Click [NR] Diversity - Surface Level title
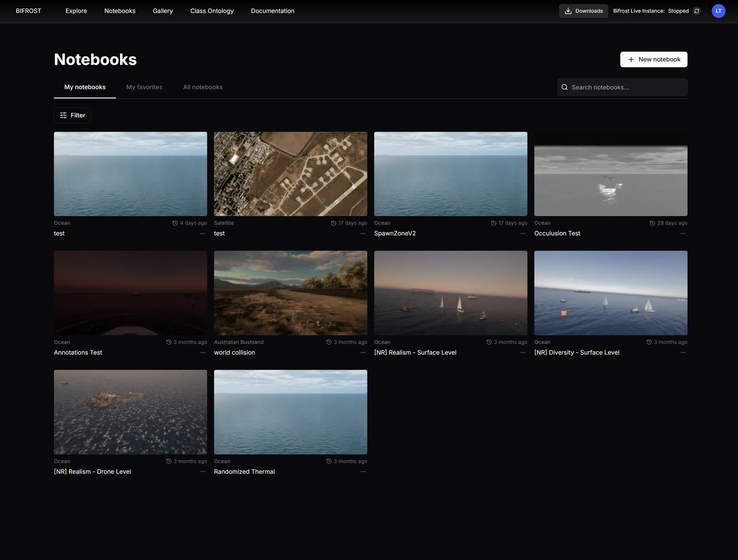The image size is (738, 560). click(577, 353)
